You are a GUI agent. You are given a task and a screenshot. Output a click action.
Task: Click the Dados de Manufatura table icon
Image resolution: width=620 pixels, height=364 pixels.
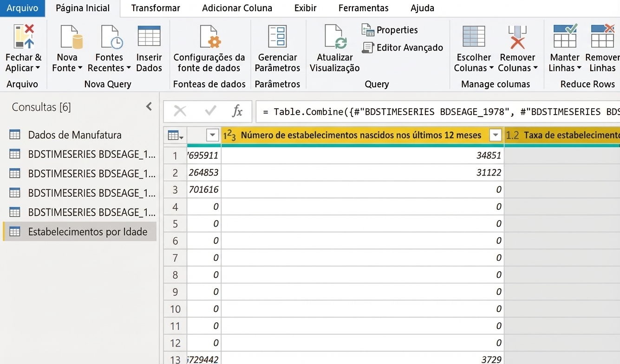click(15, 135)
